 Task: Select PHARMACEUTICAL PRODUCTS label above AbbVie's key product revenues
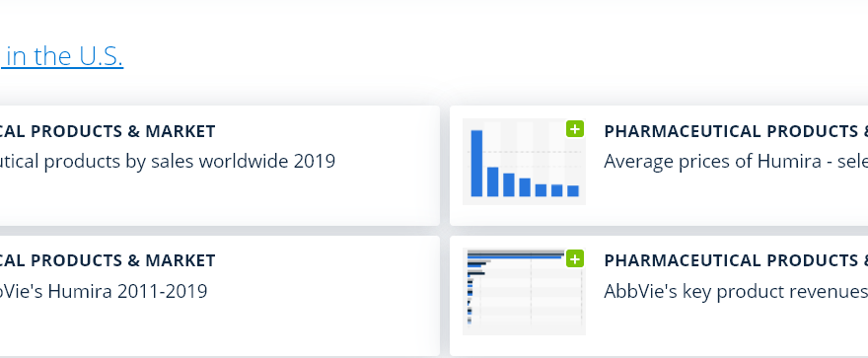[736, 260]
